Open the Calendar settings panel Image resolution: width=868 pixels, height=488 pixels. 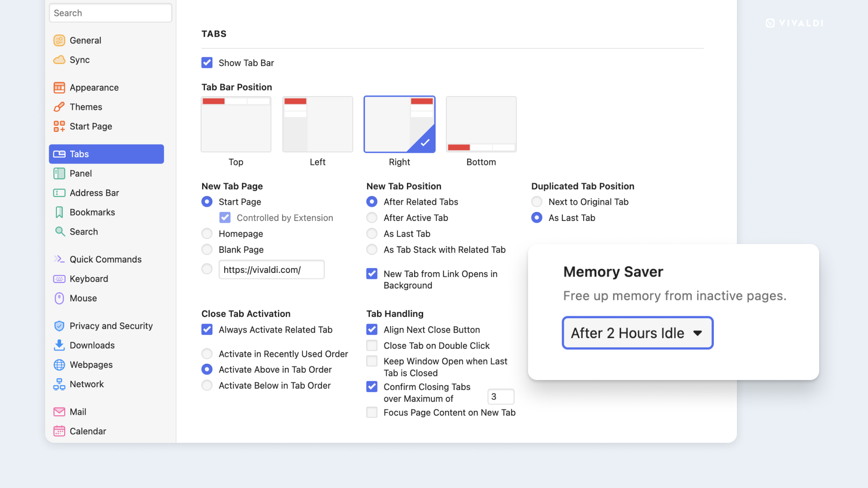tap(88, 430)
